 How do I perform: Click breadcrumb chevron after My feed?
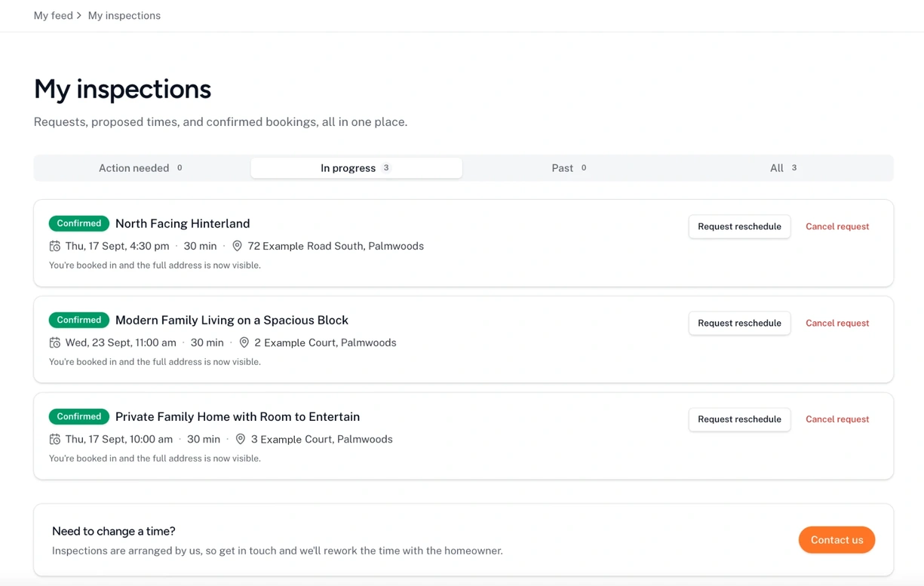[x=79, y=15]
